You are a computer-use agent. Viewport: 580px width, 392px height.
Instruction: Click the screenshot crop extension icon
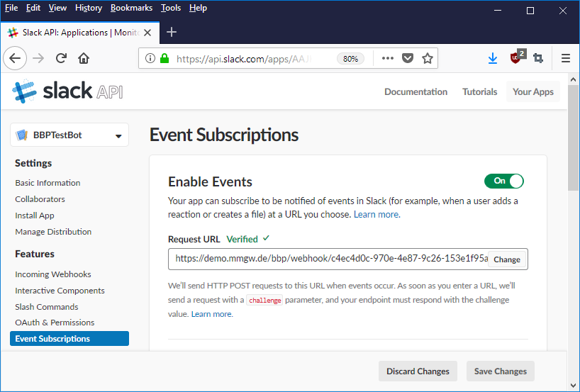click(538, 58)
